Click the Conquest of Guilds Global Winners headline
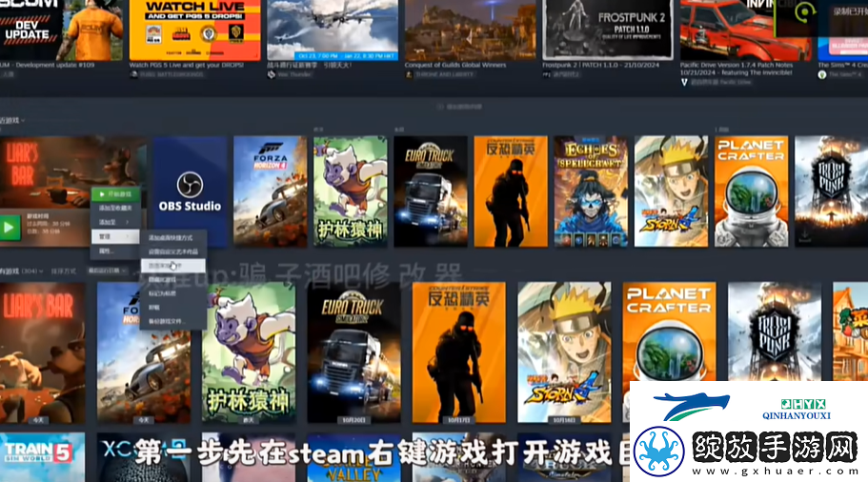This screenshot has height=482, width=868. [455, 65]
